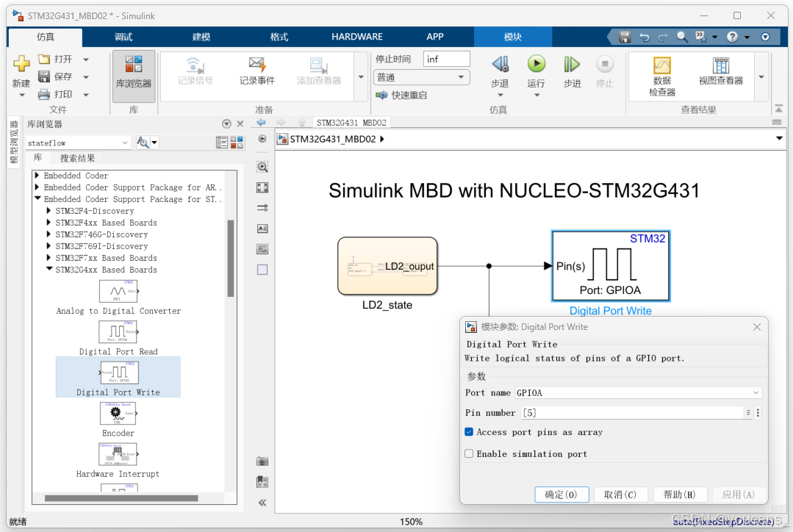Switch to 搜索结果 tab in library browser
This screenshot has width=793, height=532.
pos(77,158)
